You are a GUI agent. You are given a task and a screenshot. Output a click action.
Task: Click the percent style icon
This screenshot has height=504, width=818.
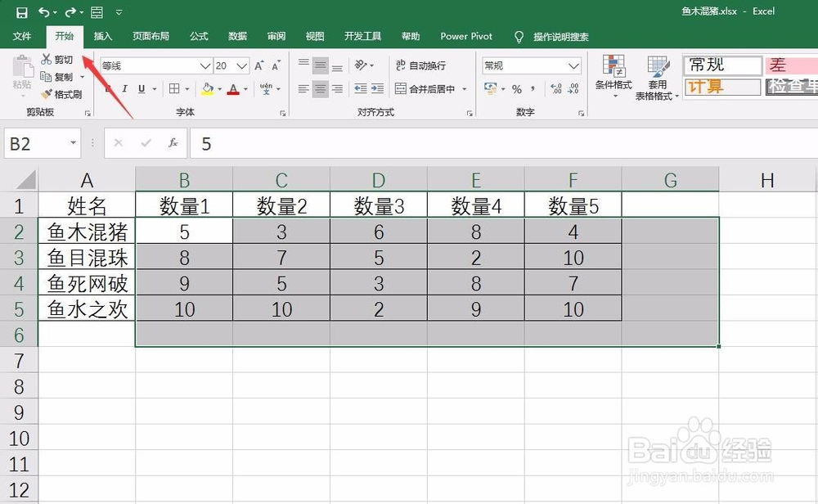(x=516, y=89)
